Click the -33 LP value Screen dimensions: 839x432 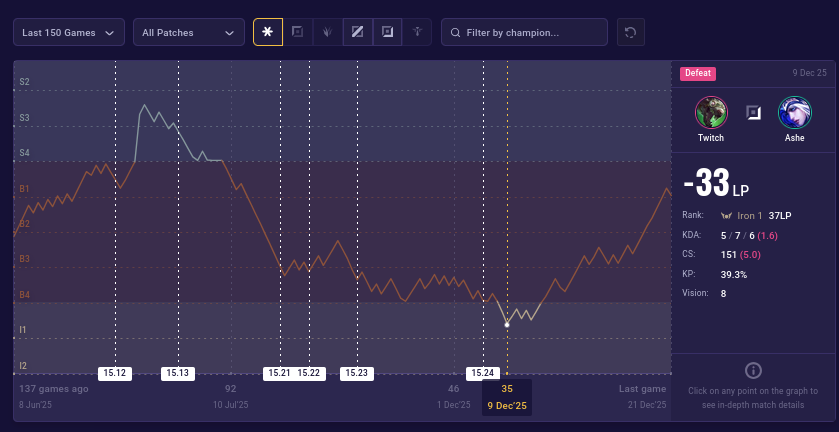(716, 183)
